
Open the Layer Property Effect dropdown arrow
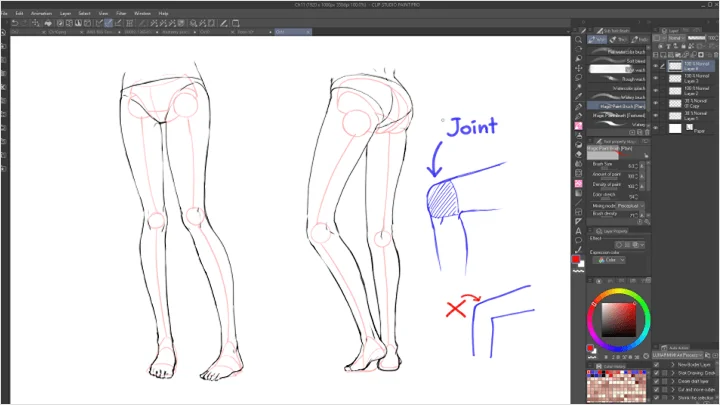tap(642, 245)
